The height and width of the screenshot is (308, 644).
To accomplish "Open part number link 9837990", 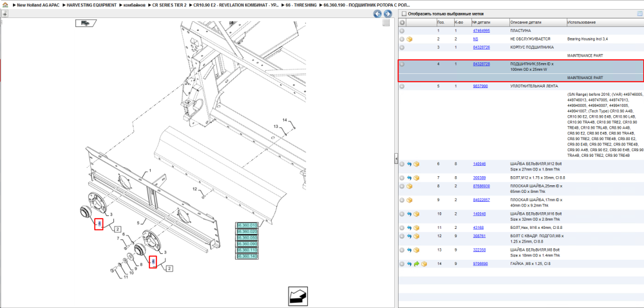I will [x=480, y=86].
